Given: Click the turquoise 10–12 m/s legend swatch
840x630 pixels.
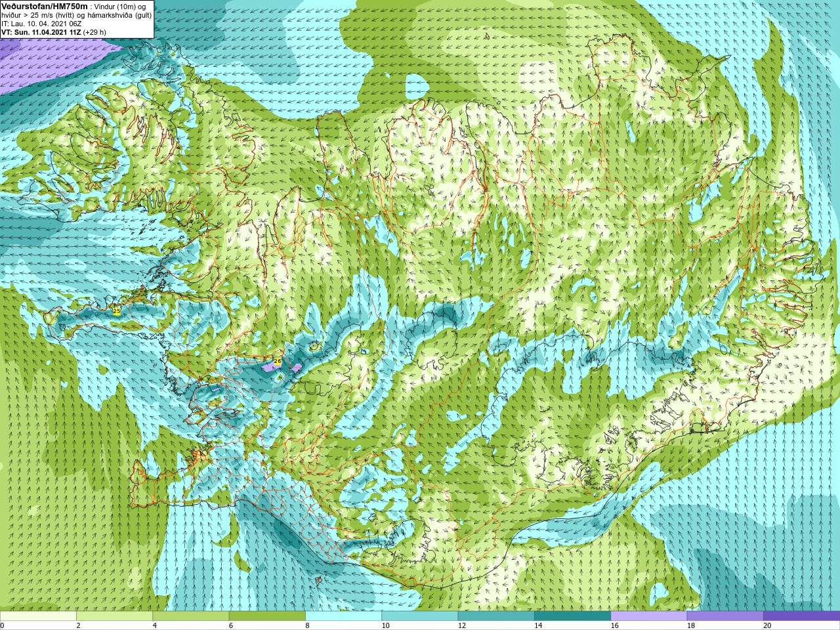Looking at the screenshot, I should (420, 616).
